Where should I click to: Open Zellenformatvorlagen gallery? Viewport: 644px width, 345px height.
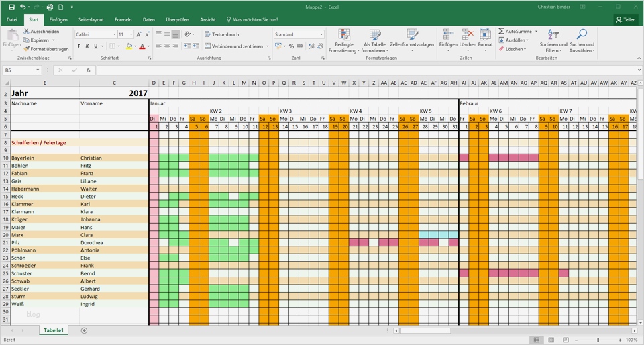[412, 39]
